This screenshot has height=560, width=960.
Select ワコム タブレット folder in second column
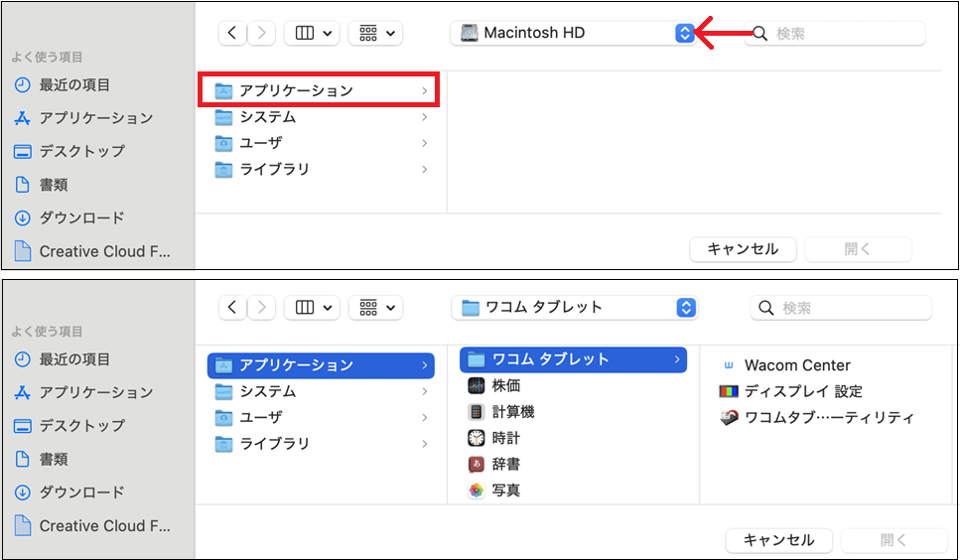click(x=573, y=359)
